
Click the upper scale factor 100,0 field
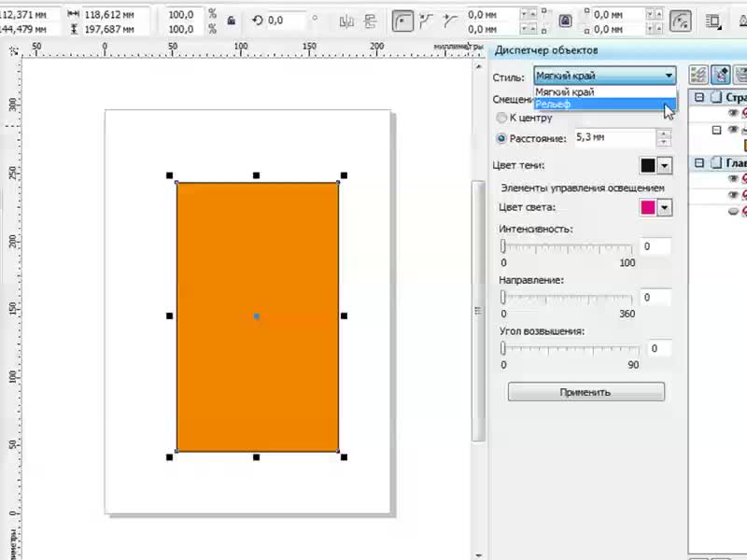point(184,14)
